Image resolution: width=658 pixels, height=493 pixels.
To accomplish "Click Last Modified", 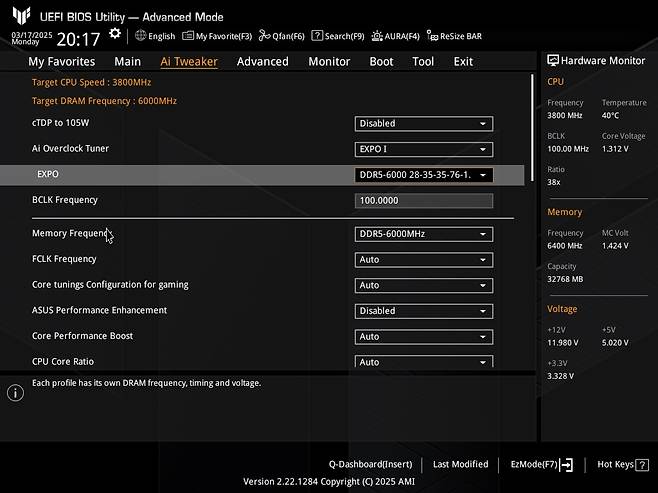I will 460,464.
